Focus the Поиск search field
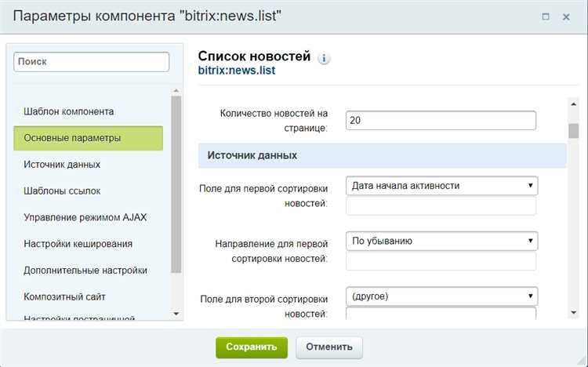This screenshot has width=588, height=367. (91, 62)
